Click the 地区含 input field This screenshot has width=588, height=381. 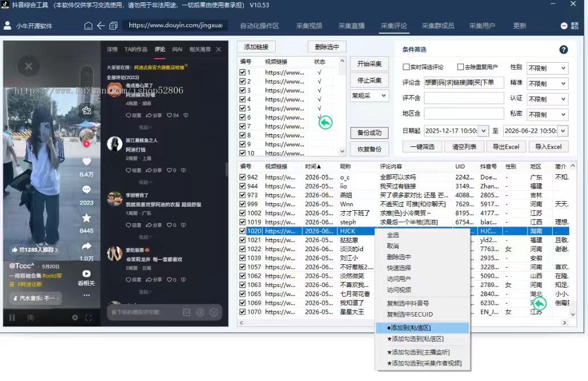(464, 113)
